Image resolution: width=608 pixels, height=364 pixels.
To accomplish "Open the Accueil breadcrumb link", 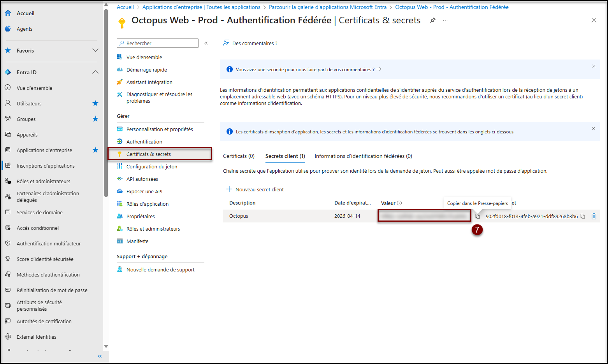I will pyautogui.click(x=125, y=7).
